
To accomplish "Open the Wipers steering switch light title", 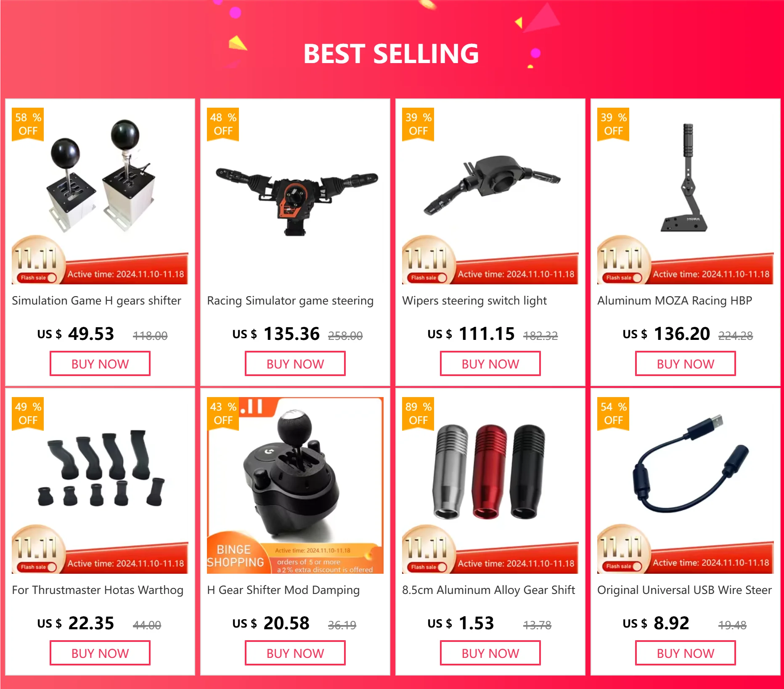I will [x=474, y=301].
